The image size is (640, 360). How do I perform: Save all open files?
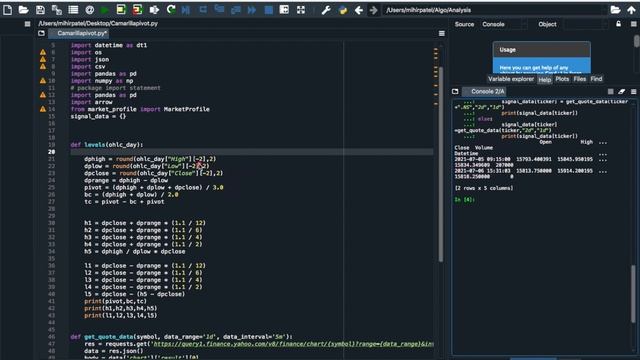click(x=56, y=10)
